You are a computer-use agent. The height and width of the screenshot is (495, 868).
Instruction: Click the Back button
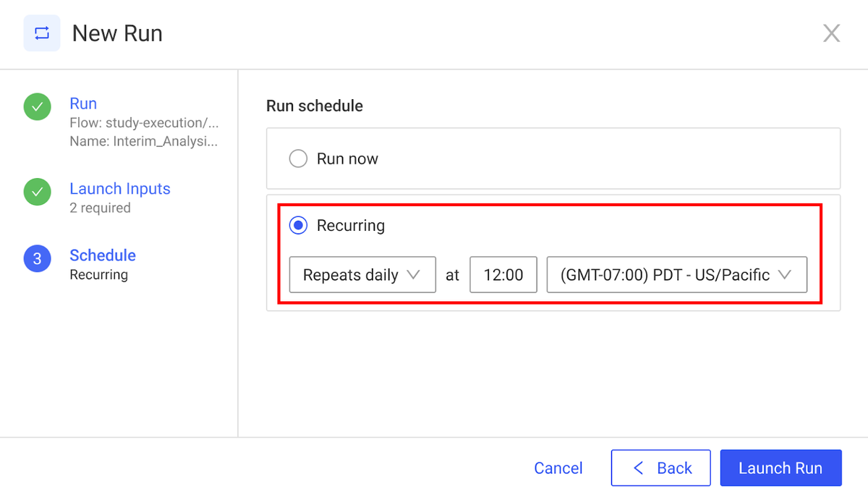(663, 468)
